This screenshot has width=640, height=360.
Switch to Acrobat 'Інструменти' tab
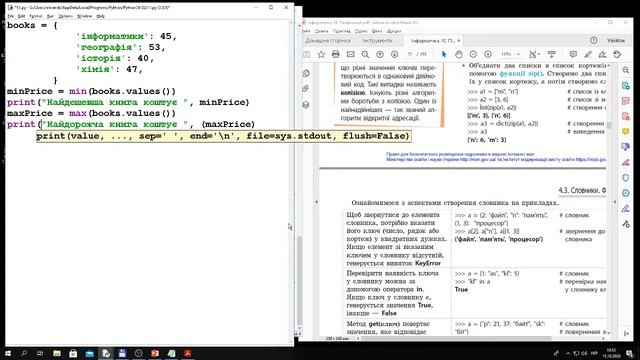coord(377,40)
